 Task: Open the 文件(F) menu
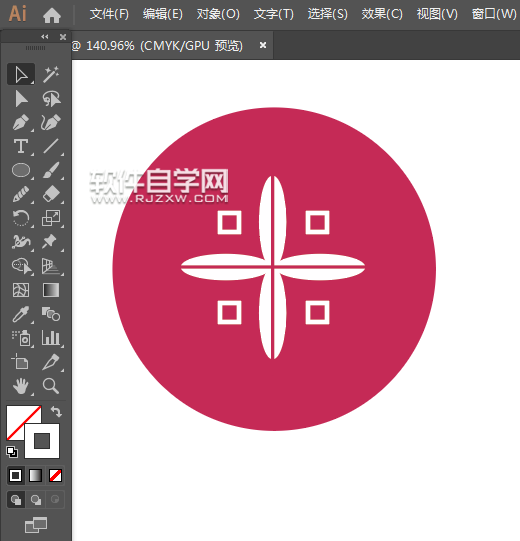point(109,14)
